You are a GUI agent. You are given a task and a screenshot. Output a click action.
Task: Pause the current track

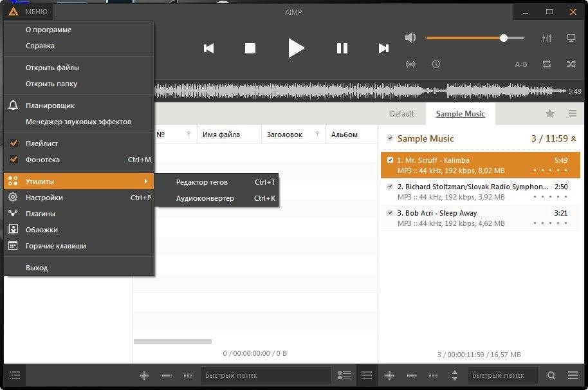coord(342,48)
